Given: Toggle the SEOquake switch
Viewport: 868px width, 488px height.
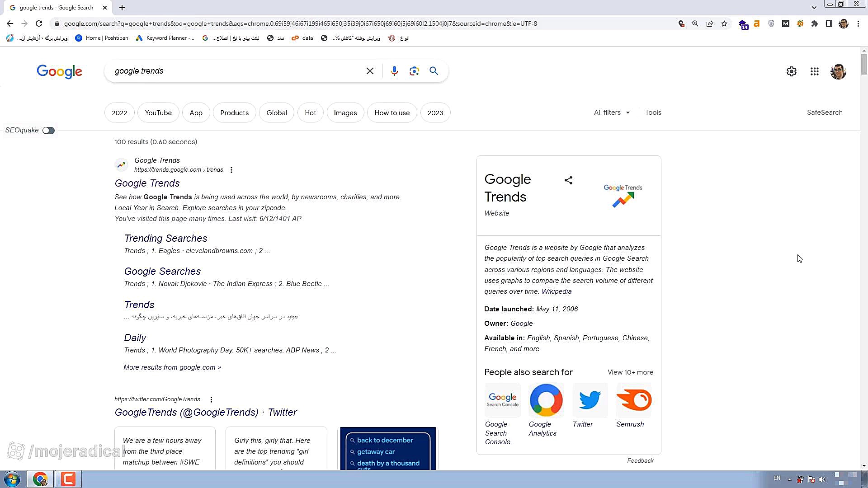Looking at the screenshot, I should [x=48, y=131].
